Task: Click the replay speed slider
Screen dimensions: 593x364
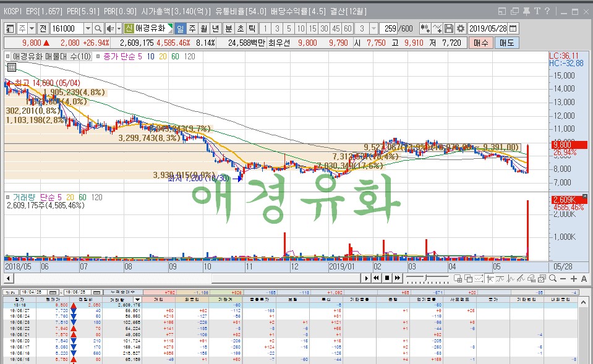Action: tap(427, 279)
